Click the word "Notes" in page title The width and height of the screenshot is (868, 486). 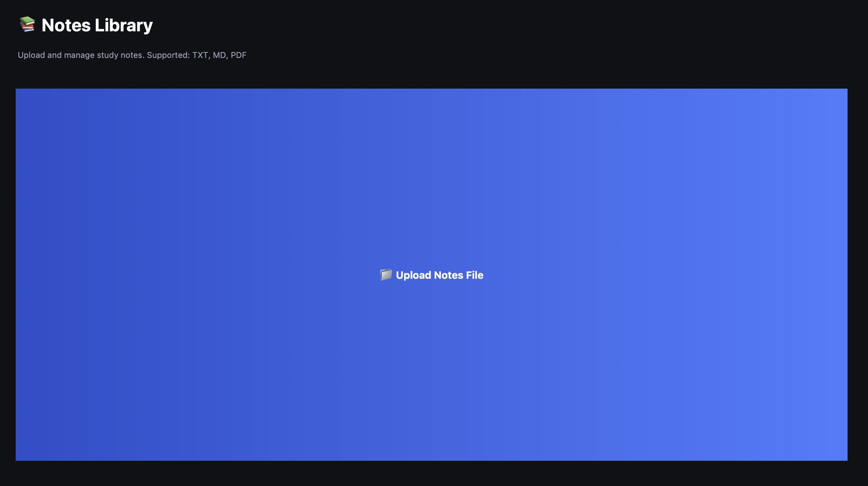tap(66, 25)
